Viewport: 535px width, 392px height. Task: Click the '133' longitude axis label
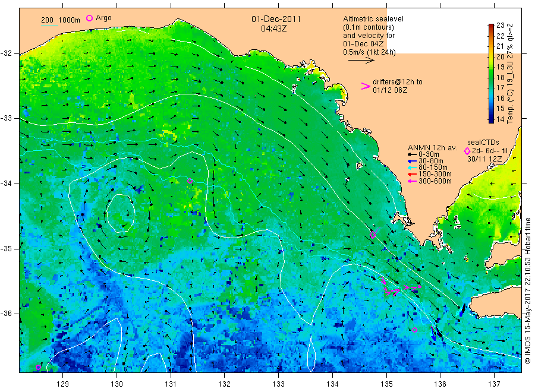[278, 384]
